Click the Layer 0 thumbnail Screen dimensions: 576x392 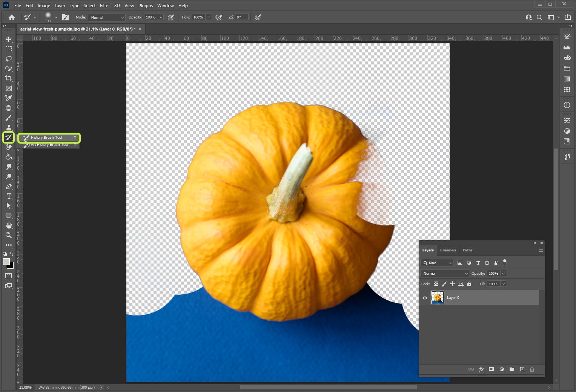point(438,298)
